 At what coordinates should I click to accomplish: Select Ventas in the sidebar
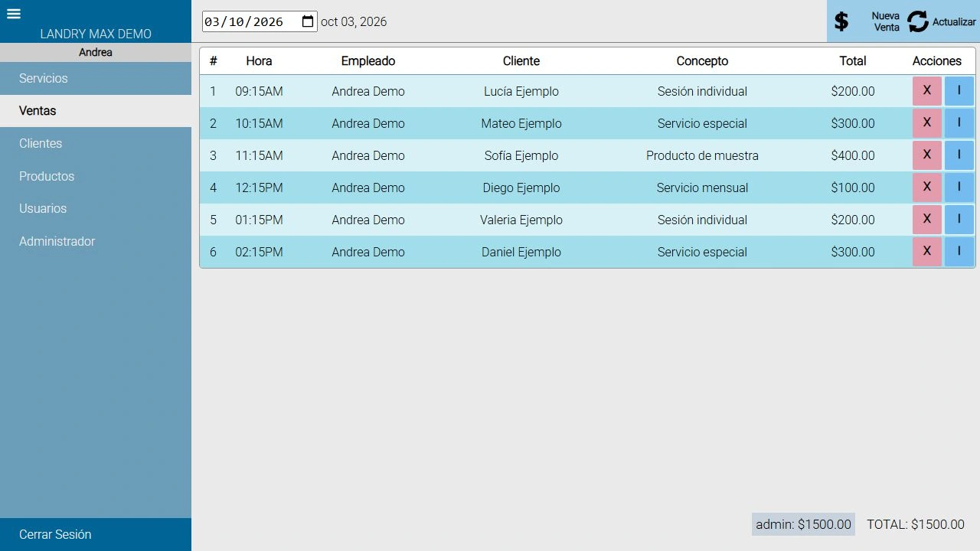pos(96,111)
